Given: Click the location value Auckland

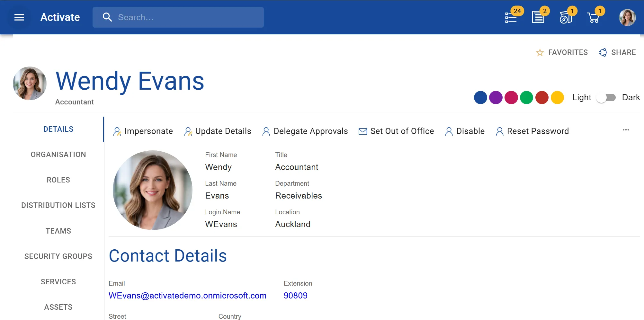Looking at the screenshot, I should [293, 225].
